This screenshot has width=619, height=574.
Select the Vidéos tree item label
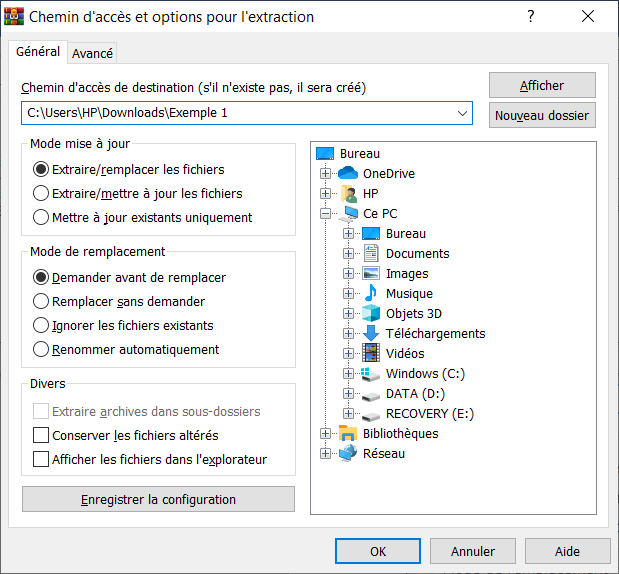(x=405, y=354)
